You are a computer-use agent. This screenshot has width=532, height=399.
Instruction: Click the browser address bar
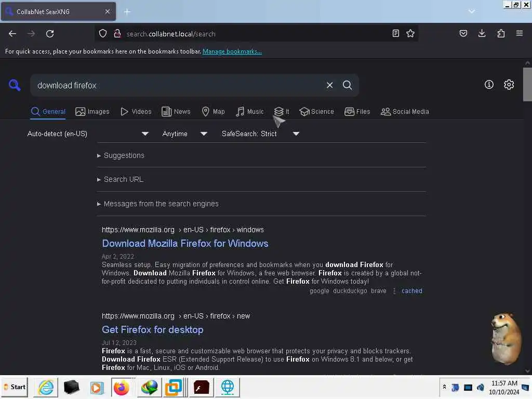[x=256, y=34]
